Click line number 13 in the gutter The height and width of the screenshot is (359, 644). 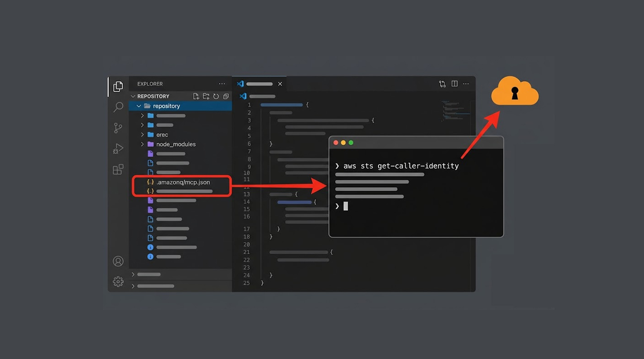pos(247,194)
